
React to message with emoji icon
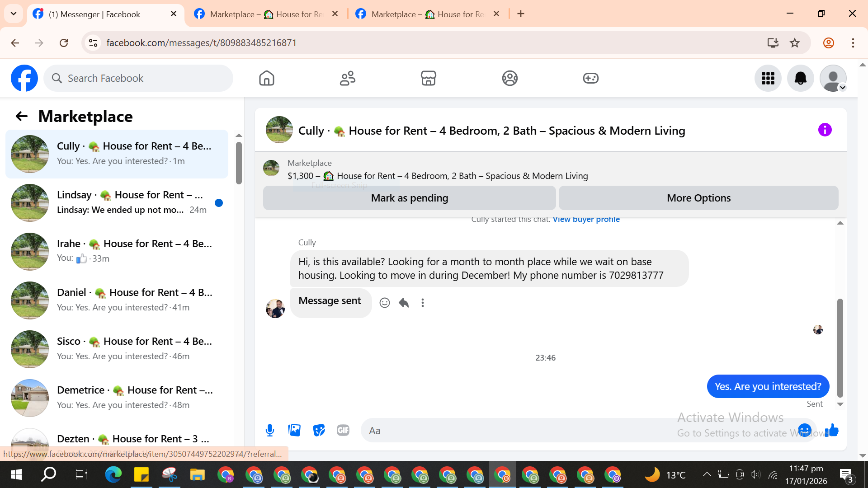385,303
